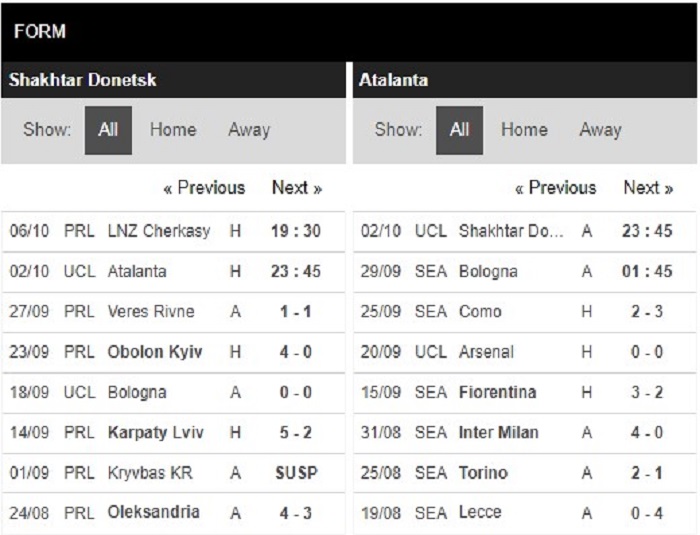Go to Previous Atalanta fixtures
The height and width of the screenshot is (535, 700).
click(x=555, y=188)
